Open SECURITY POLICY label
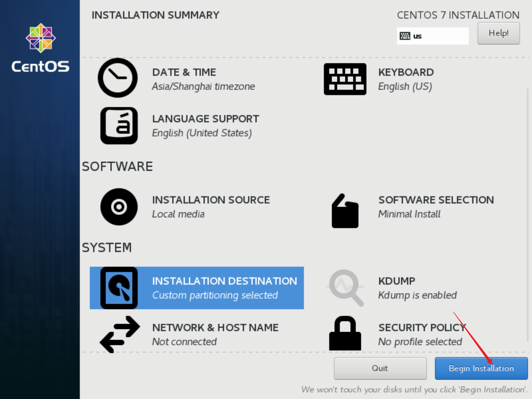This screenshot has height=399, width=532. pyautogui.click(x=422, y=328)
